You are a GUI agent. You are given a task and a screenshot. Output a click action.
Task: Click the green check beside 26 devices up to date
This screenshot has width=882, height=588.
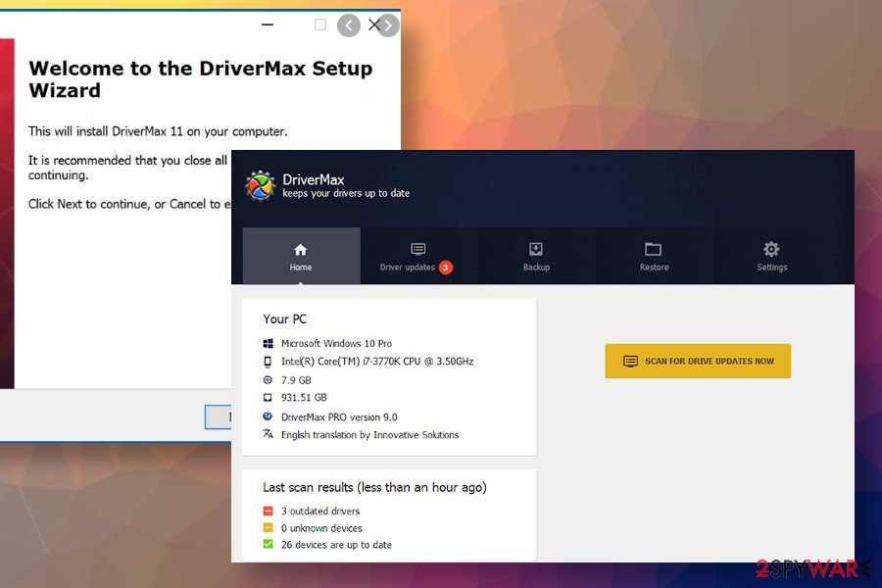click(x=268, y=544)
